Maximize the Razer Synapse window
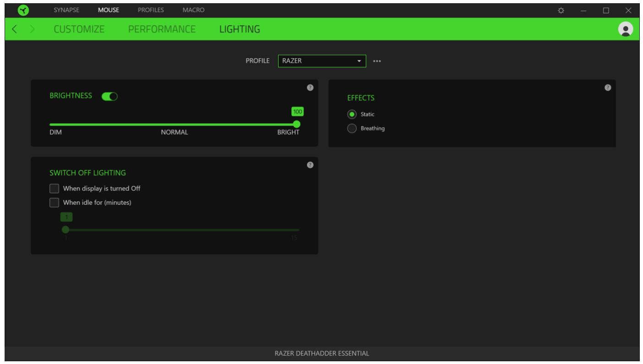This screenshot has height=364, width=643. coord(606,10)
